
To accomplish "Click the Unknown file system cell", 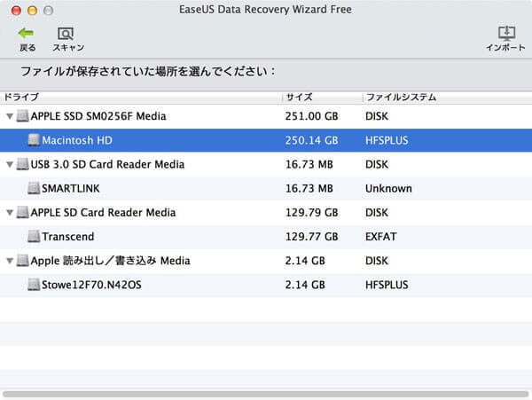I will pos(388,188).
